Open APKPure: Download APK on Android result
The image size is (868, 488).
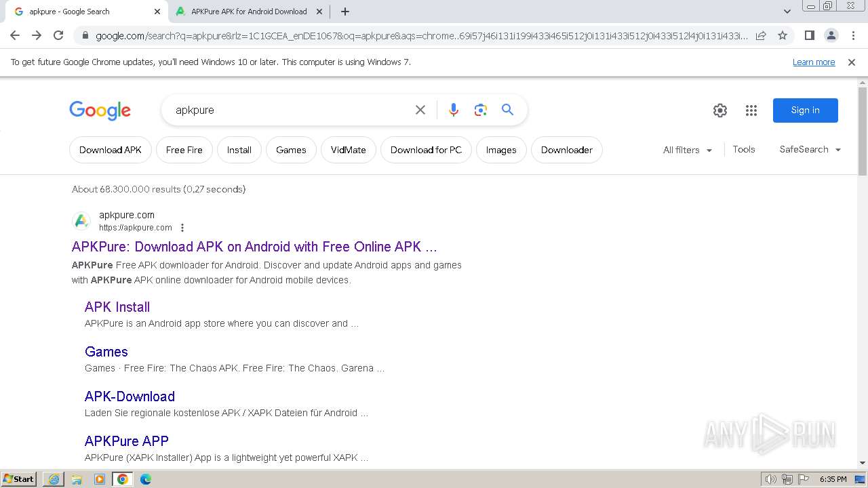(254, 247)
